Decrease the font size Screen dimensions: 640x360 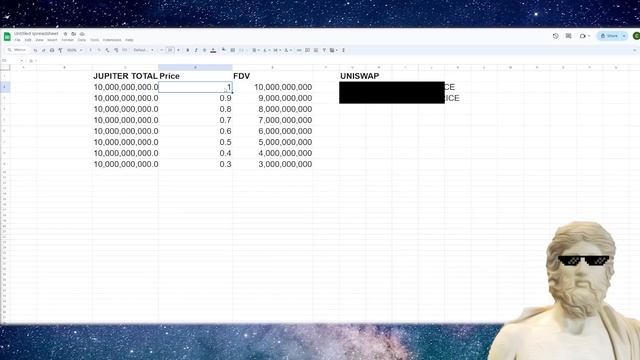(162, 50)
